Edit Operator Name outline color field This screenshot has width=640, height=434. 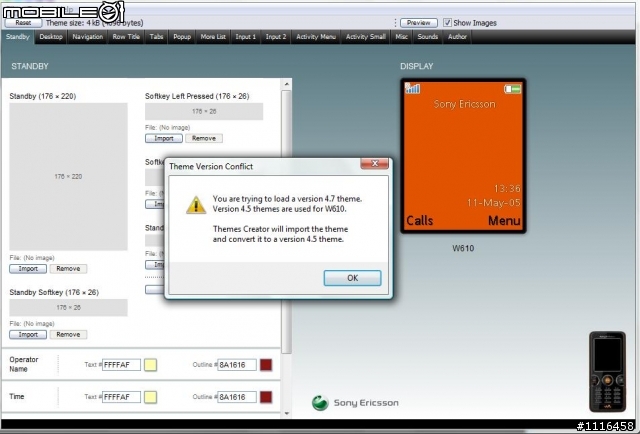pyautogui.click(x=237, y=365)
